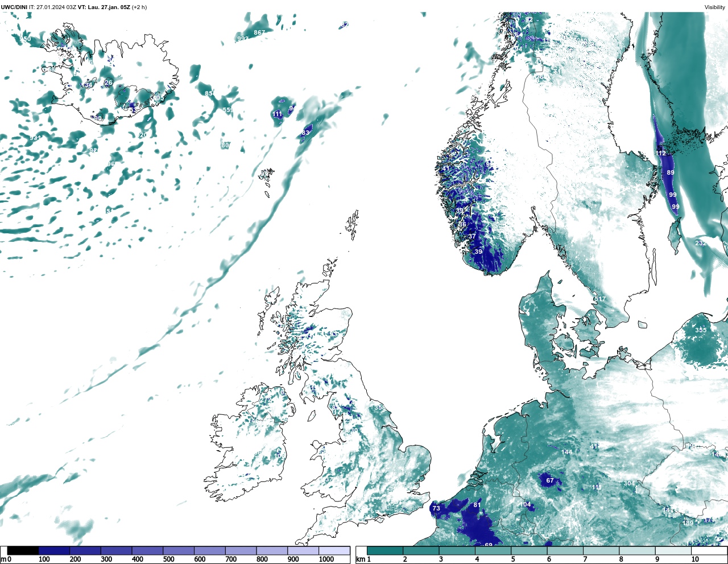This screenshot has height=564, width=728.
Task: Click the 200–300 m legend color segment
Action: click(85, 551)
